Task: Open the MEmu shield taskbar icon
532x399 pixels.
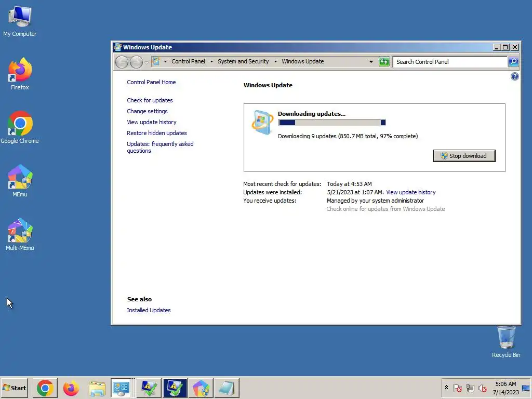Action: [201, 388]
